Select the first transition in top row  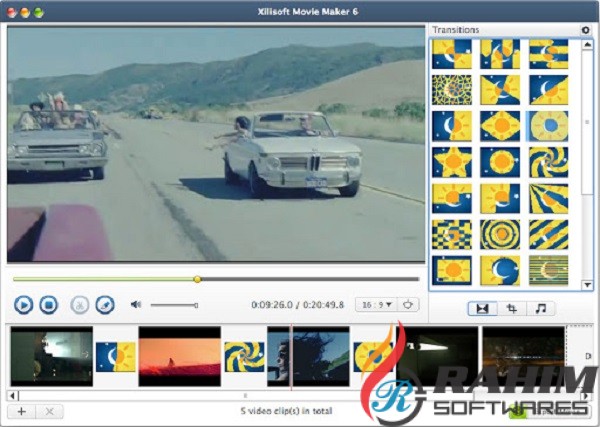pyautogui.click(x=452, y=54)
